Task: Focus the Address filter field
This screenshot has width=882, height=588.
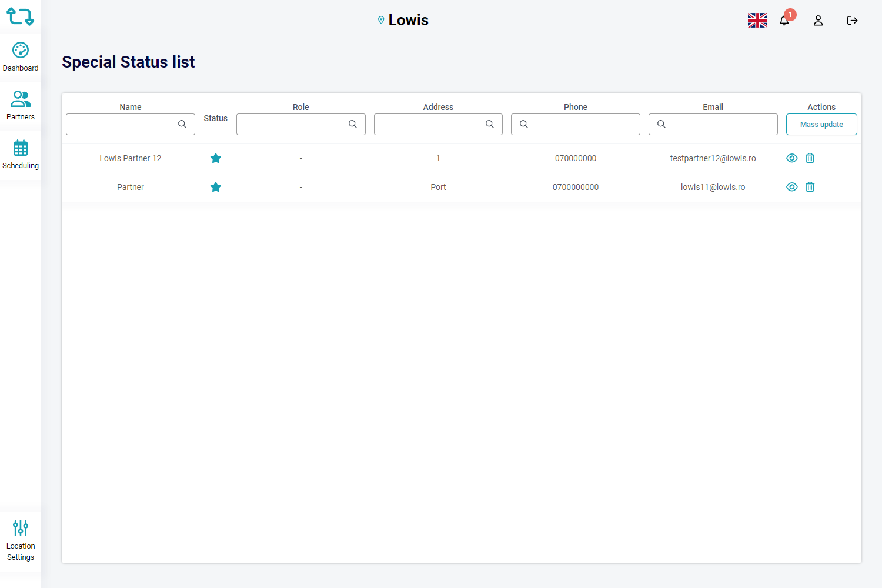Action: coord(438,124)
